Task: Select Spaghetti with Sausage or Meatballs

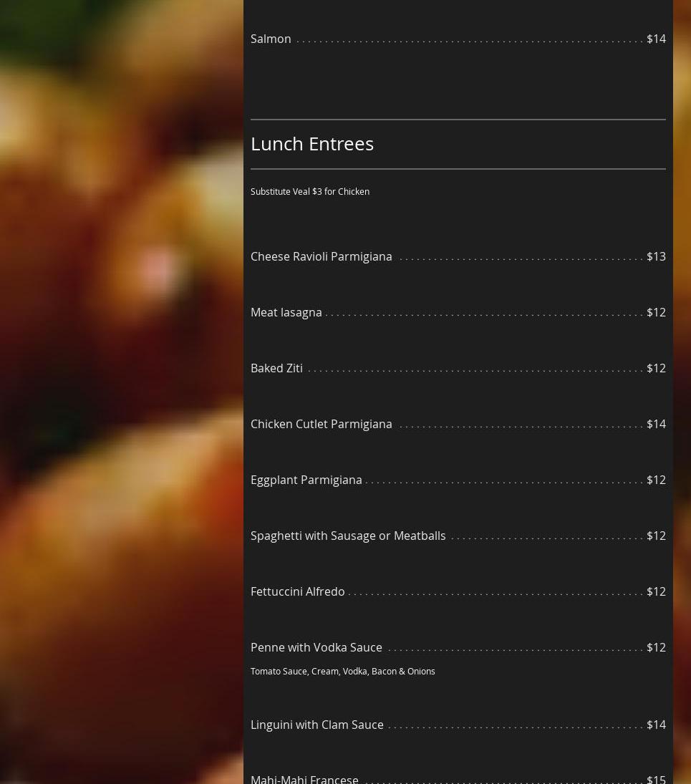Action: 348,536
